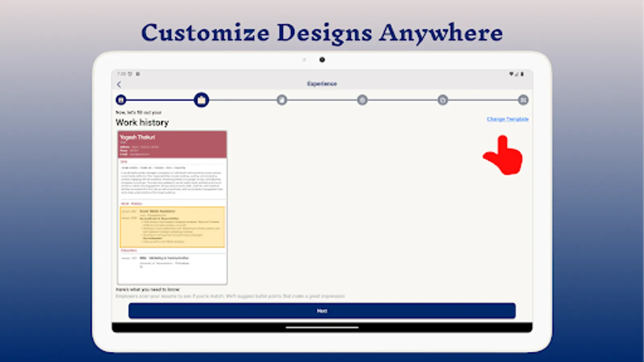The width and height of the screenshot is (644, 362).
Task: Open the document step icon near the right
Action: pyautogui.click(x=443, y=100)
